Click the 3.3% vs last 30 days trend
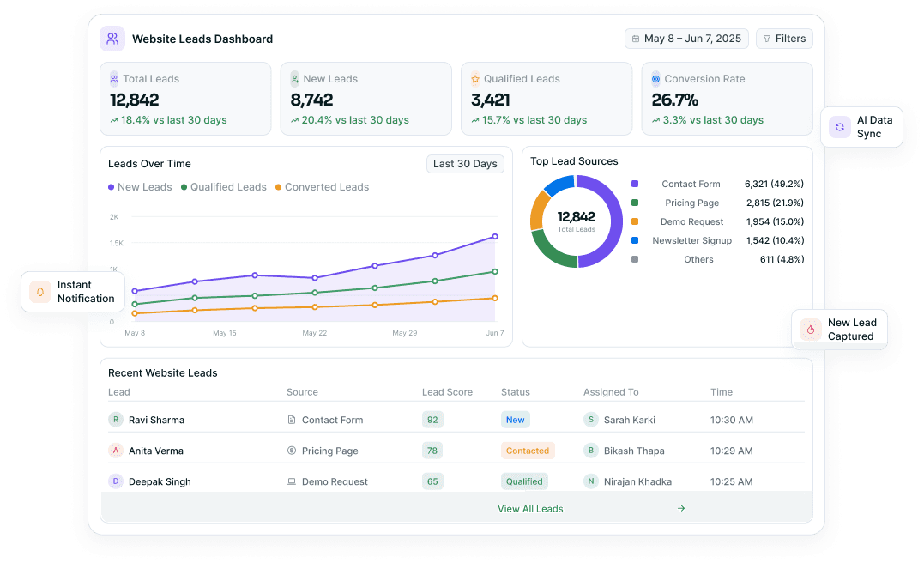The height and width of the screenshot is (563, 924). 708,120
